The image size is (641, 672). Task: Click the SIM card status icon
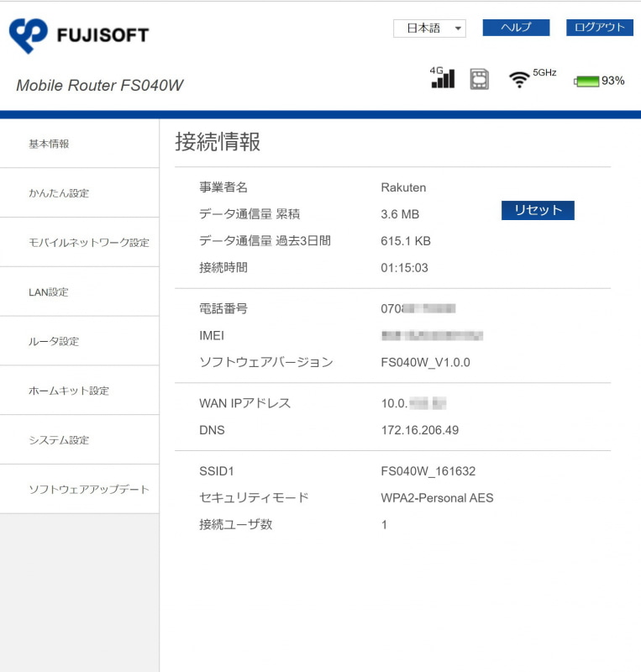[480, 79]
